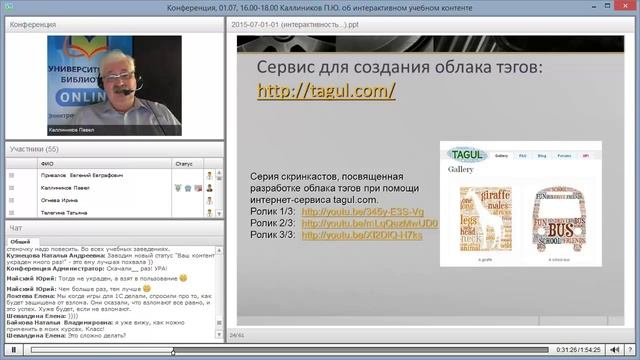Open the http://tagul.com/ link on the slide
The height and width of the screenshot is (360, 640).
(326, 91)
